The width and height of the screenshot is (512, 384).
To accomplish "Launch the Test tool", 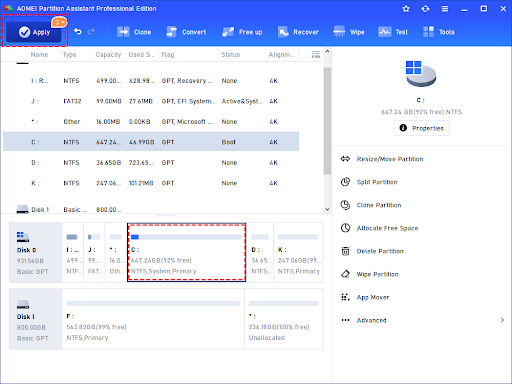I will (x=393, y=32).
